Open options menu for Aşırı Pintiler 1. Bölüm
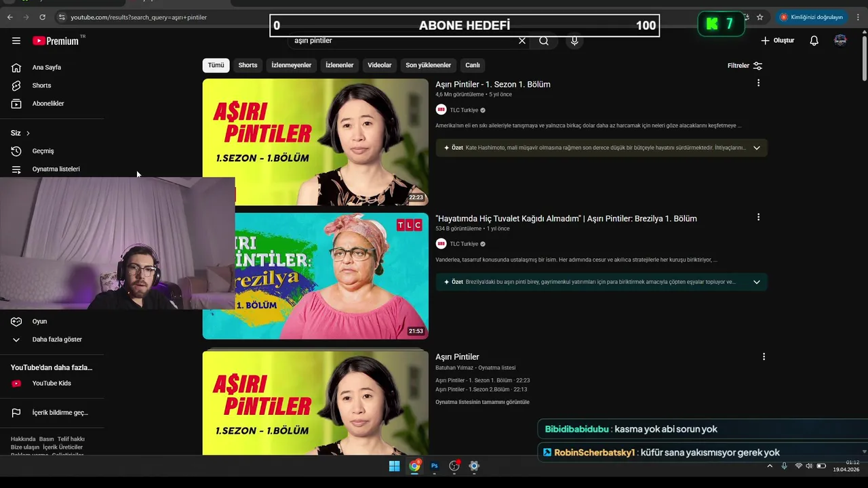 point(758,83)
